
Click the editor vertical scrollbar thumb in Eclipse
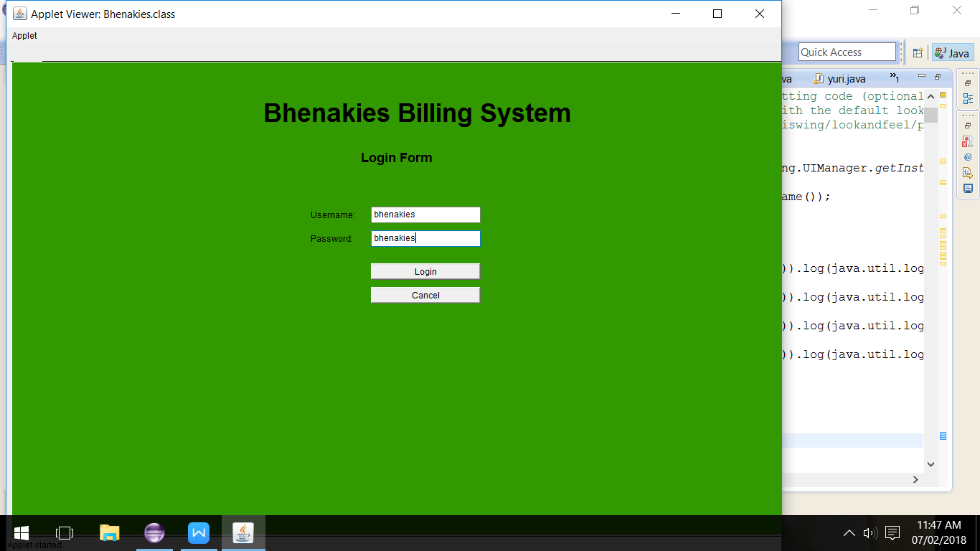coord(930,115)
